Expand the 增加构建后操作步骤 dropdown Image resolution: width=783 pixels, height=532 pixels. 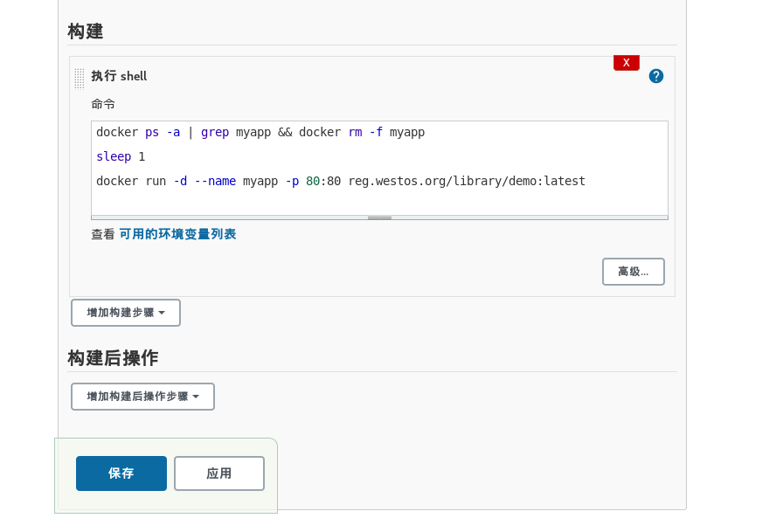142,397
